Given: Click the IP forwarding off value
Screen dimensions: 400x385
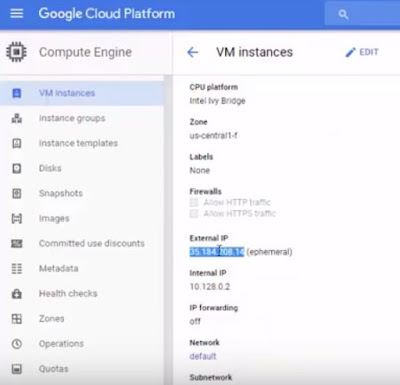Looking at the screenshot, I should point(195,322).
